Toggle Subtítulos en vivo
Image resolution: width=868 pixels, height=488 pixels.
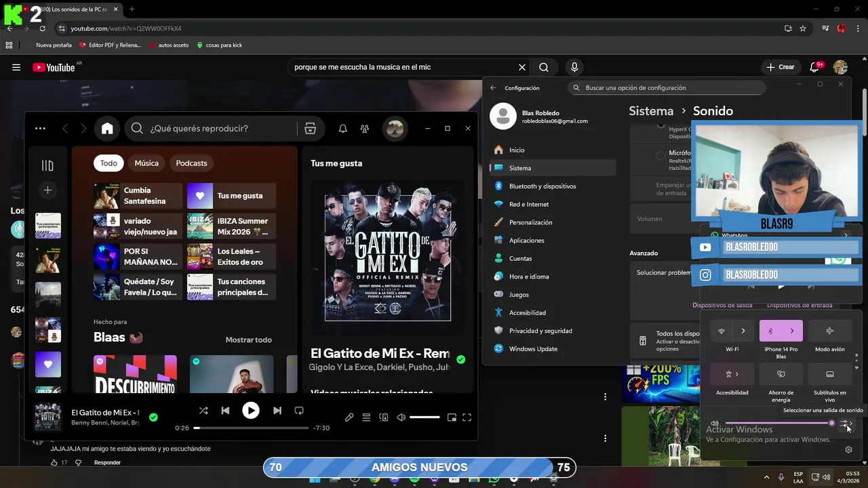tap(829, 374)
